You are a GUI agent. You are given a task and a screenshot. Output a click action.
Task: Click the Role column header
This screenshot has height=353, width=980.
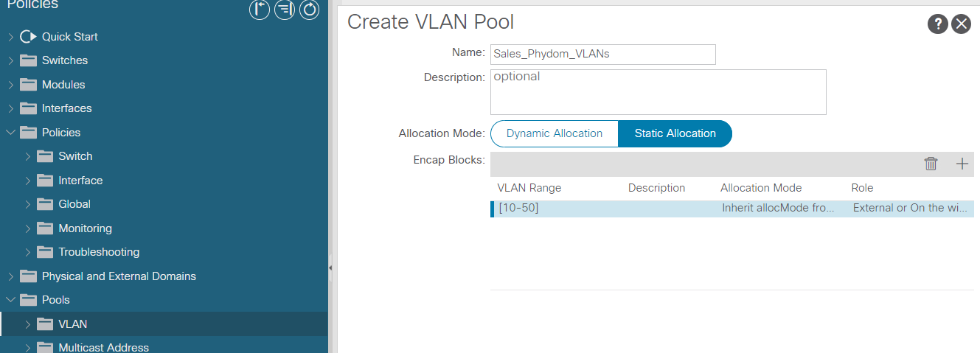[x=862, y=188]
